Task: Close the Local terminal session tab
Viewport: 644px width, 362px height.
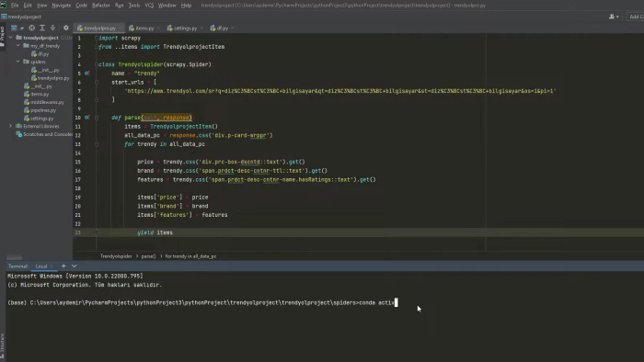Action: 52,266
